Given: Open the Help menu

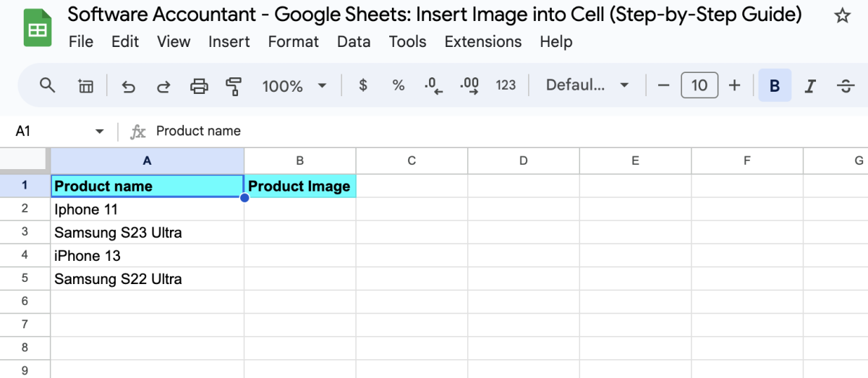Looking at the screenshot, I should point(556,42).
